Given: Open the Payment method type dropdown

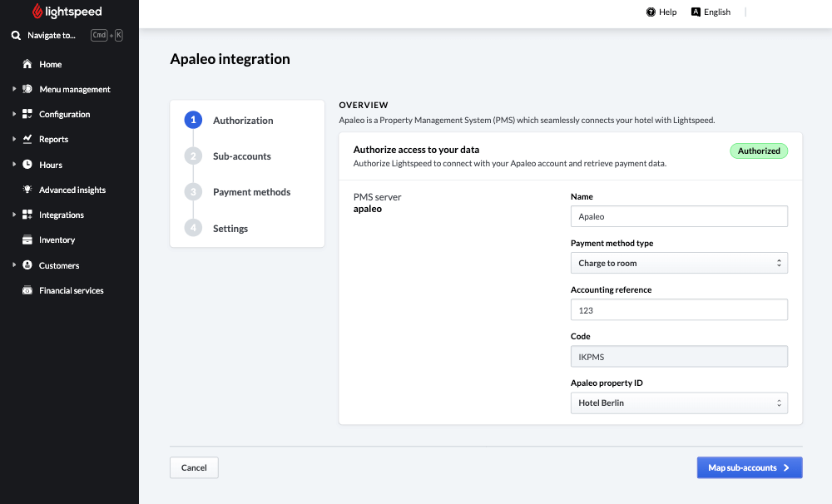Looking at the screenshot, I should (679, 263).
